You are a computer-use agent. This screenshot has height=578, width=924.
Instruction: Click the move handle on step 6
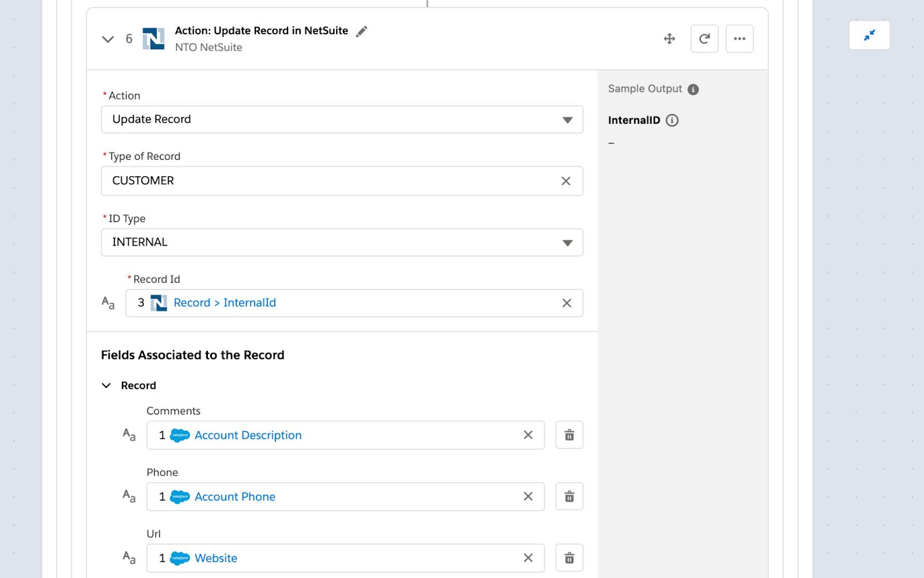(669, 39)
